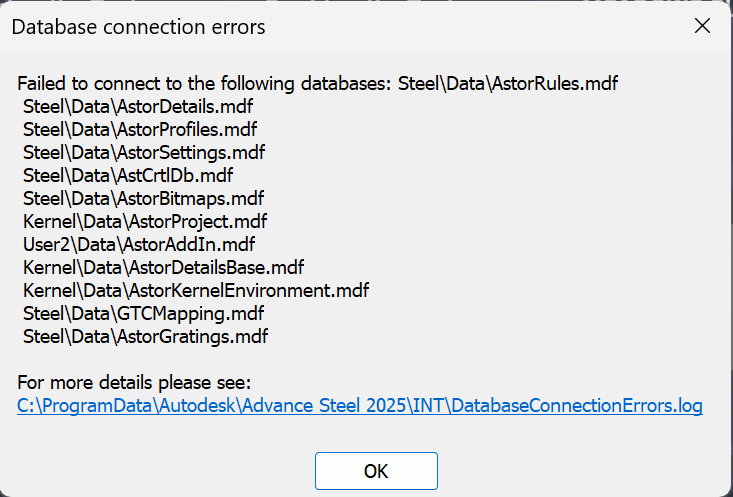Open the DatabaseConnectionErrors.log file link
This screenshot has width=733, height=497.
(x=360, y=406)
